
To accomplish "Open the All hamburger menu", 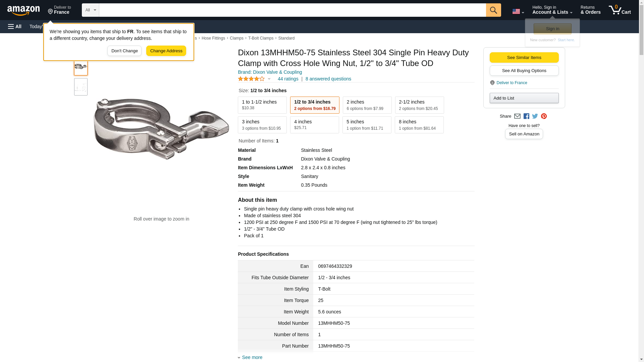I will tap(15, 26).
